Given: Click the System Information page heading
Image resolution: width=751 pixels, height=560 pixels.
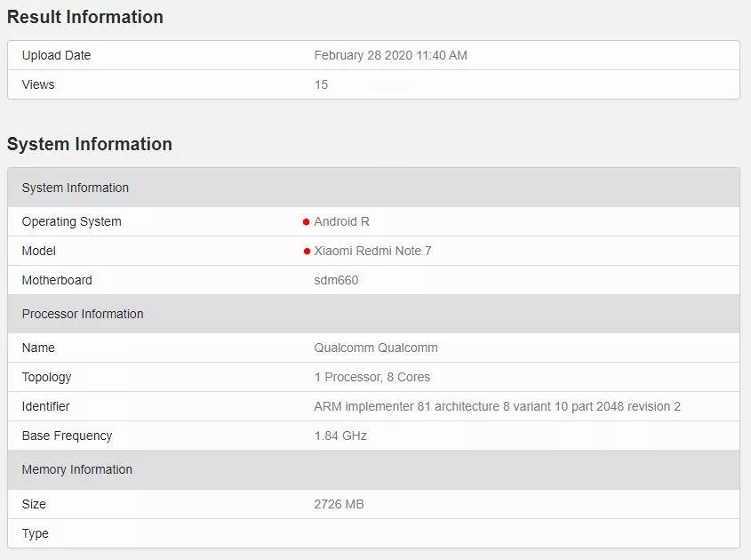Looking at the screenshot, I should pos(90,144).
